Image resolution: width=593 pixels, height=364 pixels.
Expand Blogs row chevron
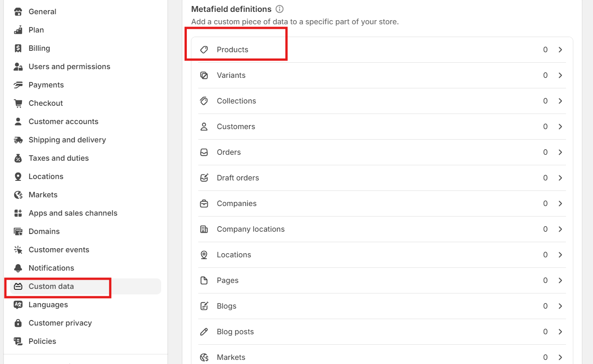tap(560, 306)
